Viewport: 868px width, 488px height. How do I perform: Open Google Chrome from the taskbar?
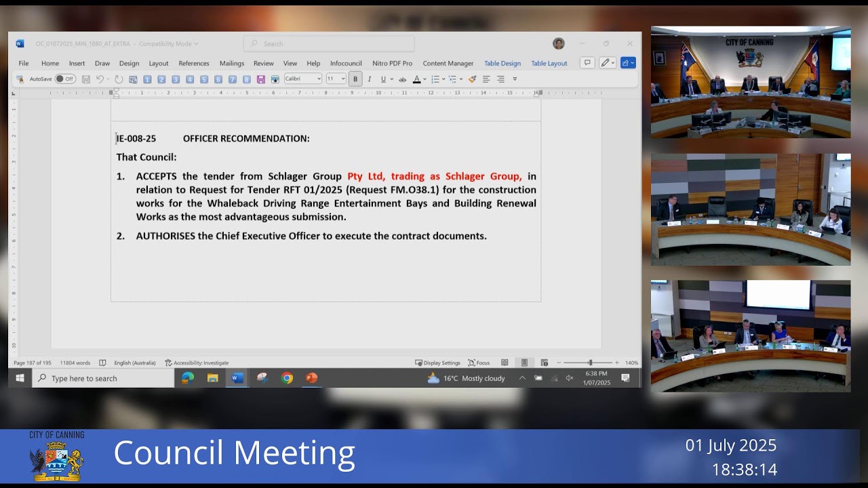point(288,378)
